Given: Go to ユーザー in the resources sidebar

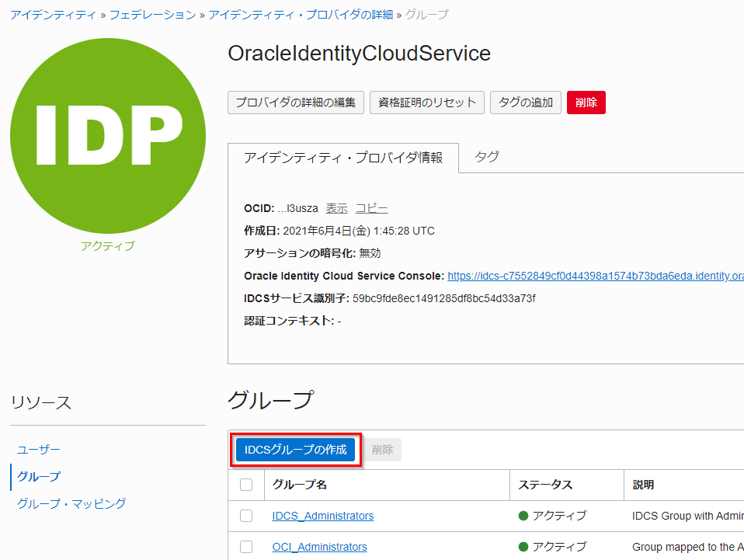Looking at the screenshot, I should (x=39, y=450).
